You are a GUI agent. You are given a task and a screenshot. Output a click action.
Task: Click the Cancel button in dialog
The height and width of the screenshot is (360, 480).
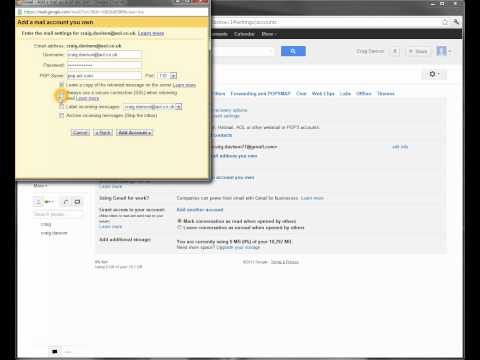point(80,133)
